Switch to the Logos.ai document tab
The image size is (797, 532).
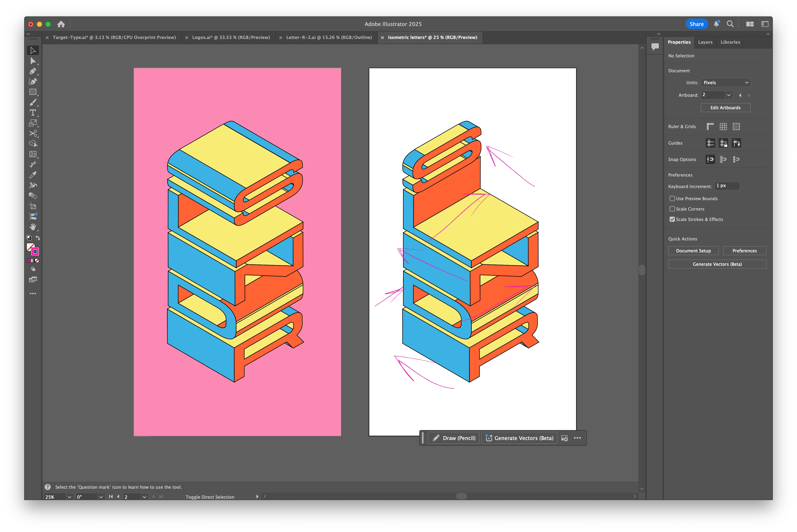[231, 37]
